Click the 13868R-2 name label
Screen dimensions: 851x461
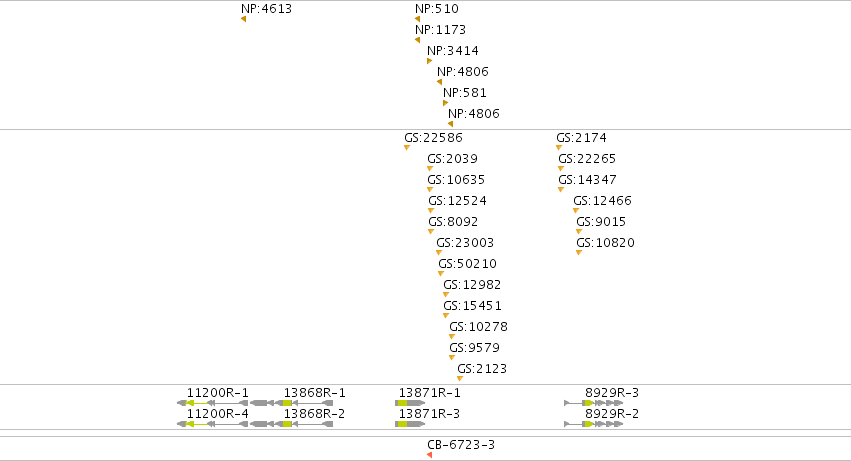click(x=314, y=414)
